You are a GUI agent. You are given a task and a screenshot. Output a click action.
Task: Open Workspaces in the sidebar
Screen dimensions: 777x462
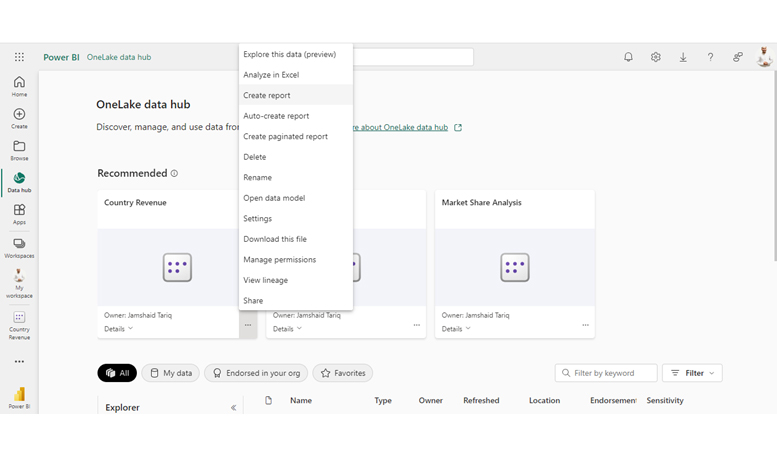(19, 248)
